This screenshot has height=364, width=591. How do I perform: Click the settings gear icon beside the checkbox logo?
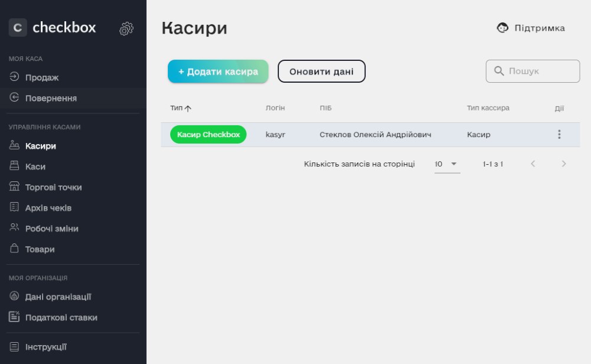click(126, 28)
